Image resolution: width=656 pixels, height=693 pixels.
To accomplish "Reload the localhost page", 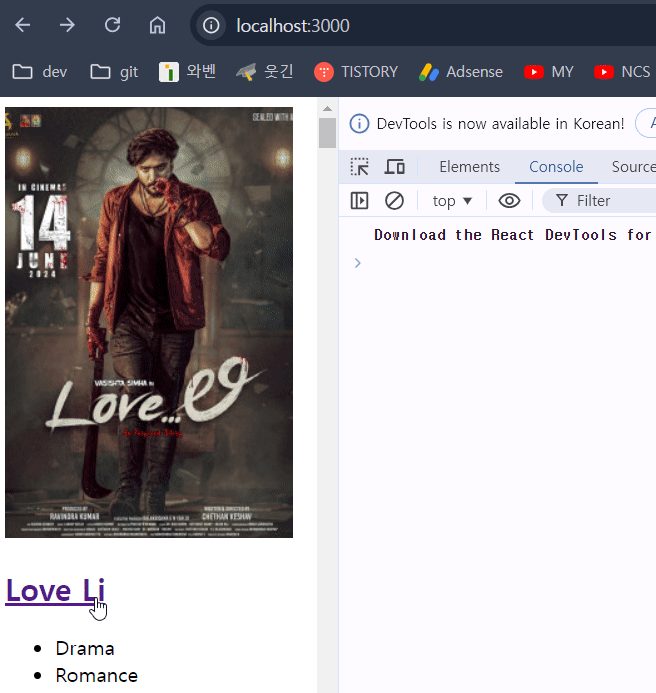I will coord(112,25).
